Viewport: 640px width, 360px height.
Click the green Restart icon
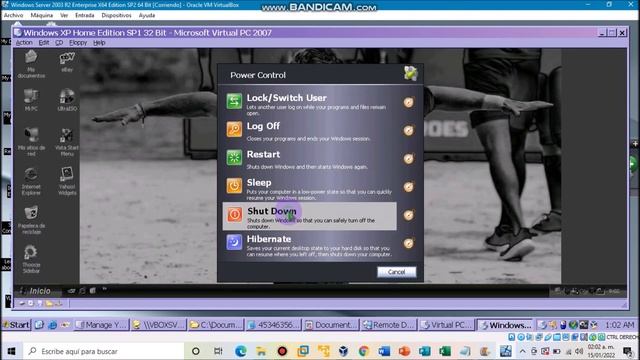pos(234,157)
